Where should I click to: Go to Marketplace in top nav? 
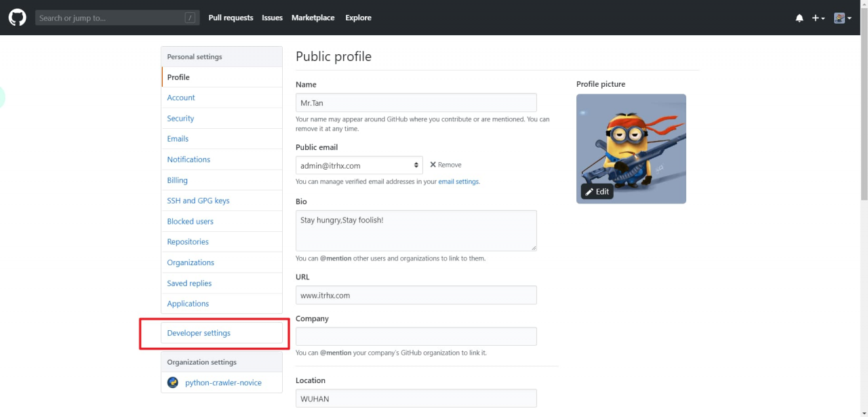click(313, 18)
